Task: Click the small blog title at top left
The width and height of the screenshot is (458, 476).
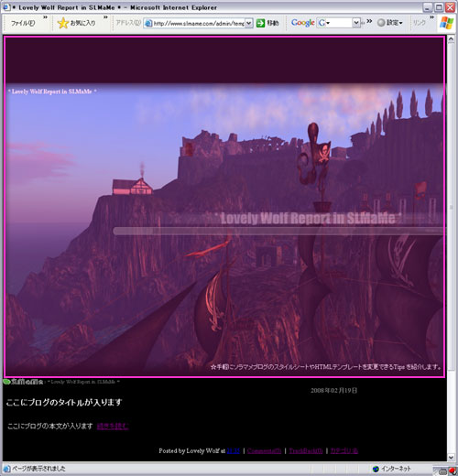Action: point(52,92)
